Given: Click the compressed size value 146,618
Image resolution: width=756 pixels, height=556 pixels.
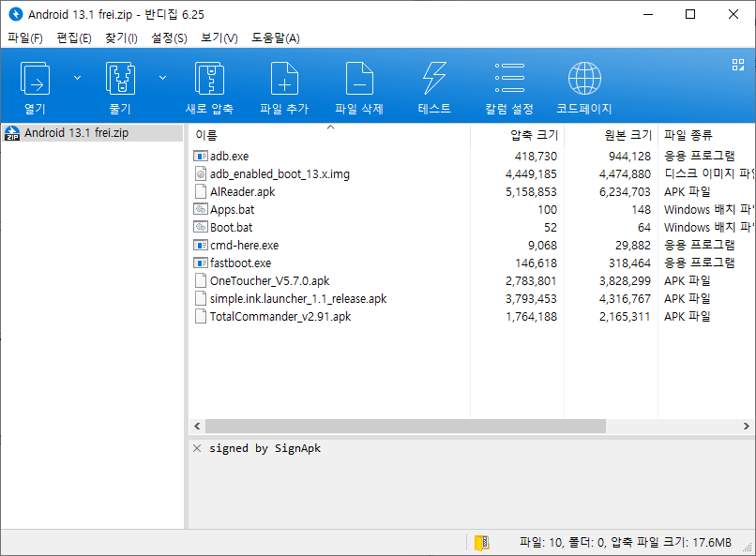Looking at the screenshot, I should (x=536, y=263).
